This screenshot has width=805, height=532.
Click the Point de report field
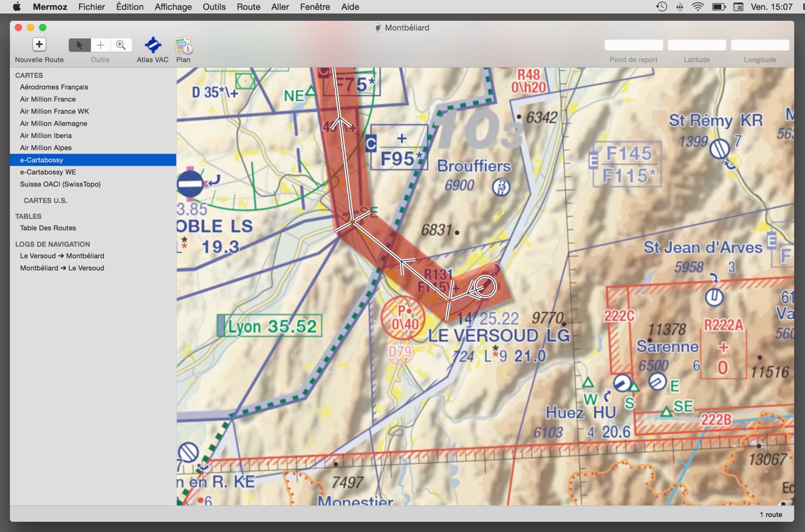click(634, 45)
